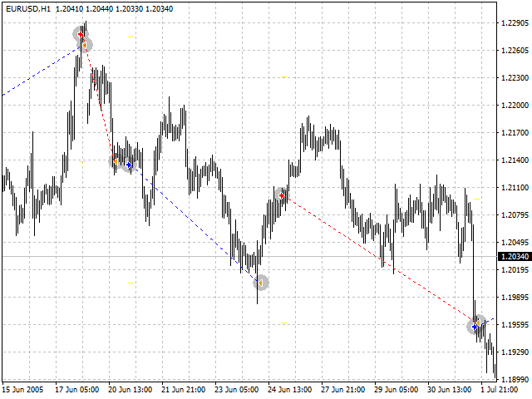Viewport: 532px width, 399px height.
Task: Click the orange close marker at the 23 Jun low
Action: pos(260,283)
